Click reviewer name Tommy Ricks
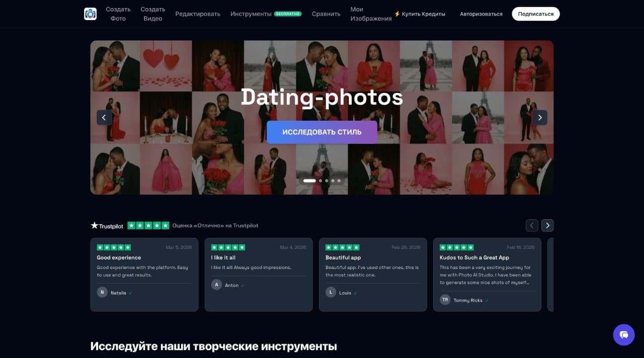 468,300
